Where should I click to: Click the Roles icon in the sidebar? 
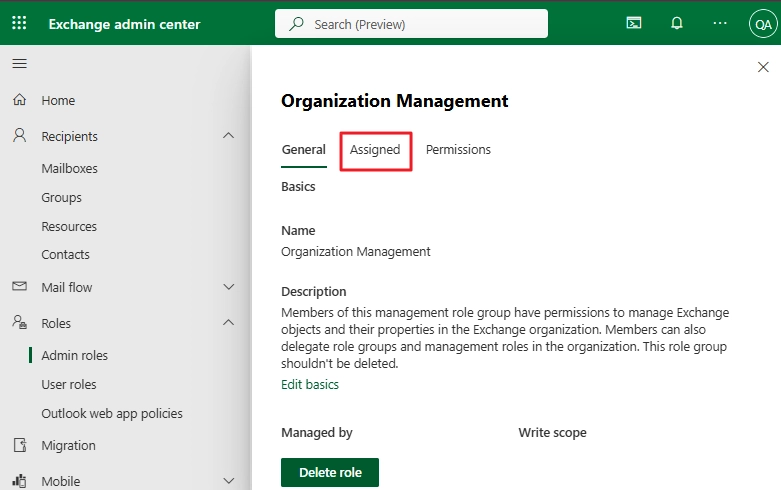pyautogui.click(x=19, y=322)
